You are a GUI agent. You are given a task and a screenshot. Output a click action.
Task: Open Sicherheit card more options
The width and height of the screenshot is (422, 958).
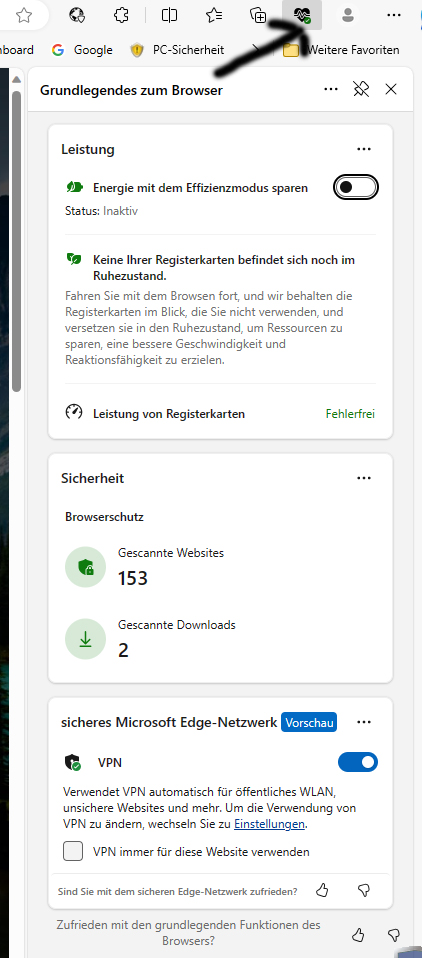coord(364,478)
